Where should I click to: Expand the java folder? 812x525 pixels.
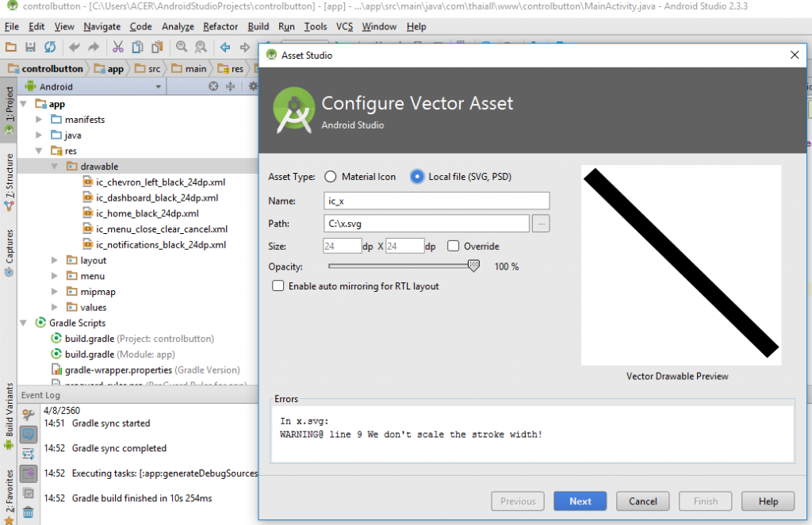[x=39, y=135]
